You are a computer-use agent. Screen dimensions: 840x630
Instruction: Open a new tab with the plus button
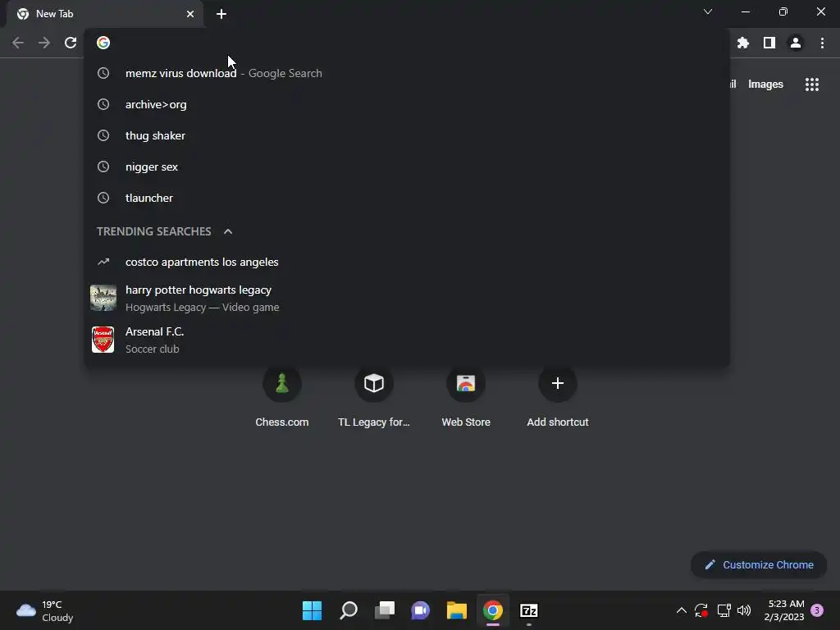(221, 14)
